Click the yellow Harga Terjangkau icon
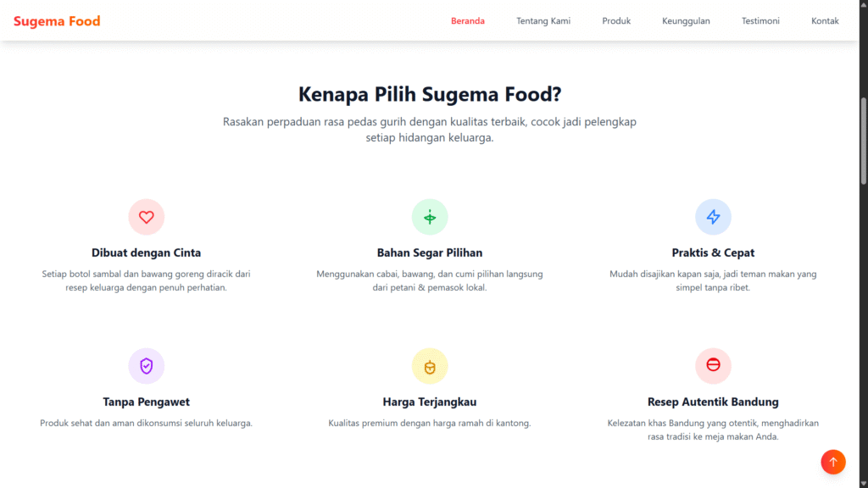 point(430,366)
